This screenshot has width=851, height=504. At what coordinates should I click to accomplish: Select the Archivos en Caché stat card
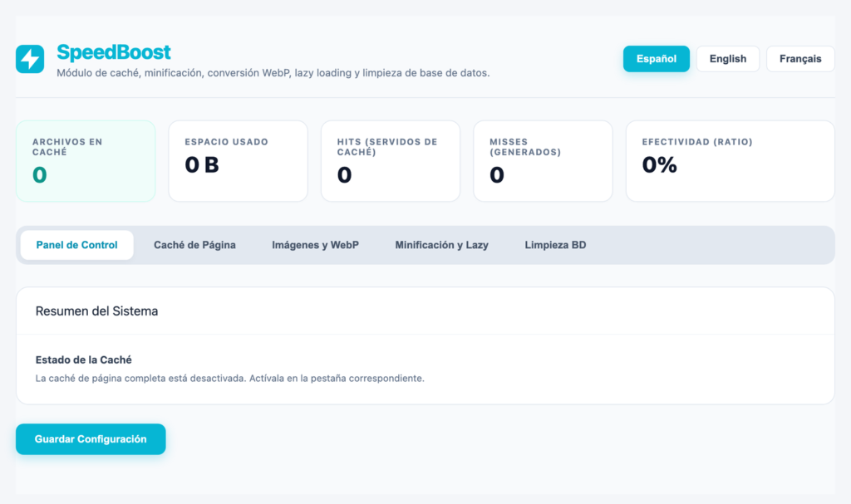[x=86, y=161]
